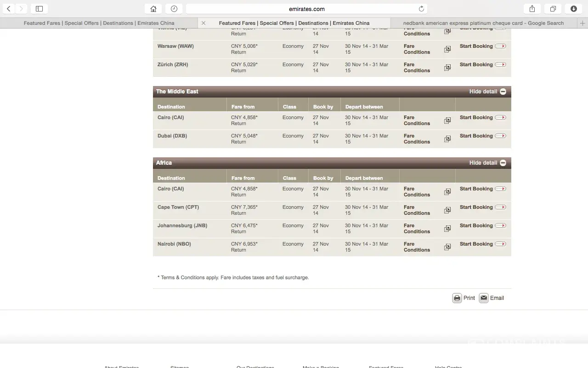
Task: Open the Downloads icon in the toolbar
Action: 574,9
